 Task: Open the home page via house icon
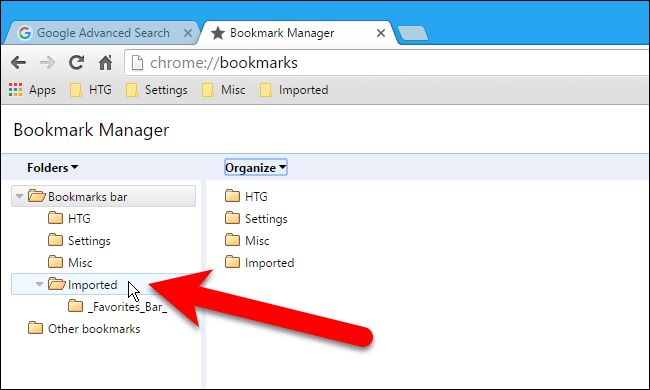[x=106, y=63]
